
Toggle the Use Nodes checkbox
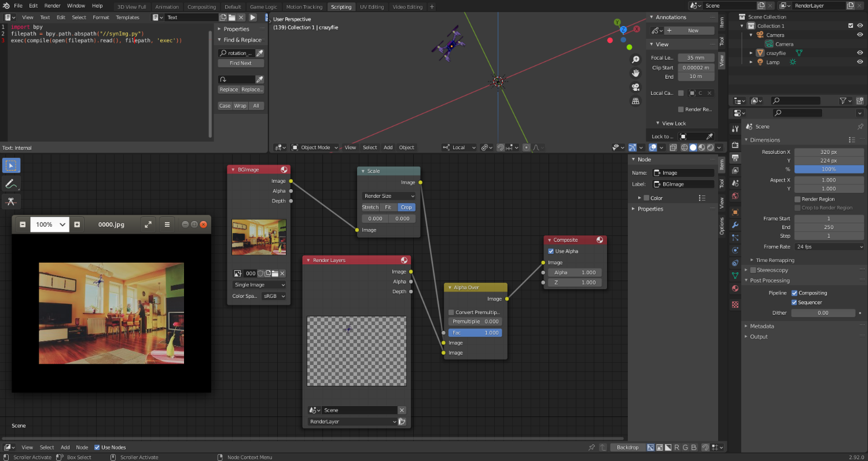[x=97, y=447]
